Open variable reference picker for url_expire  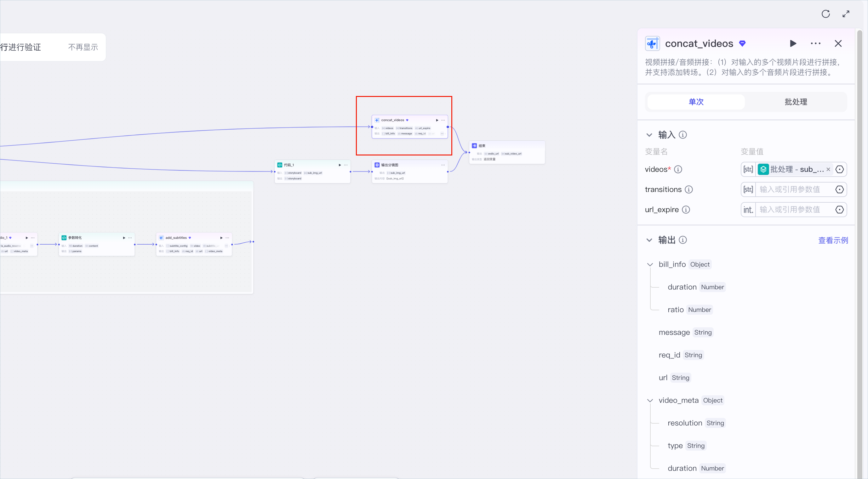pyautogui.click(x=839, y=210)
